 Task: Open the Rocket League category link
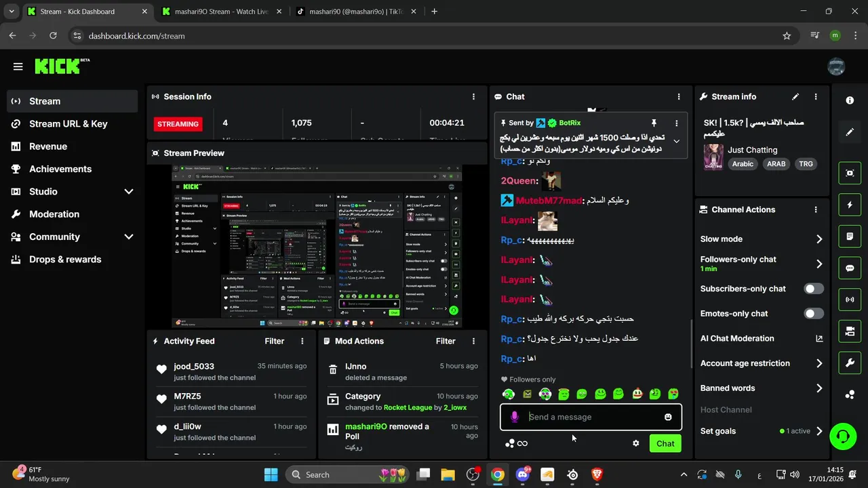pyautogui.click(x=408, y=407)
